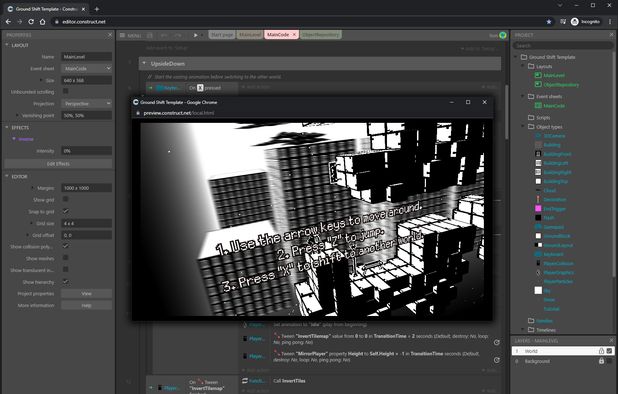Open the main Menu hamburger icon
618x394 pixels.
(123, 35)
